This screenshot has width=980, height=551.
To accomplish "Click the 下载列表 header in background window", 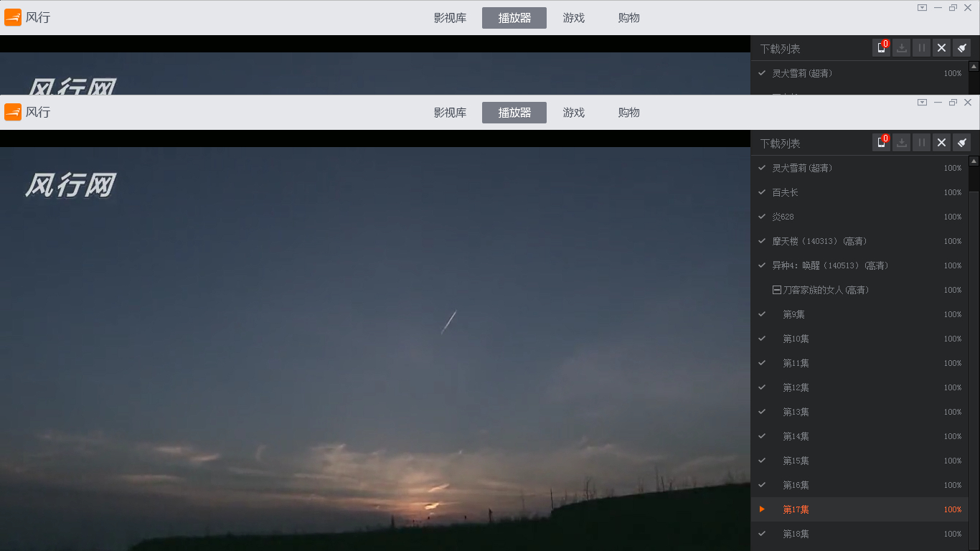I will pos(780,49).
